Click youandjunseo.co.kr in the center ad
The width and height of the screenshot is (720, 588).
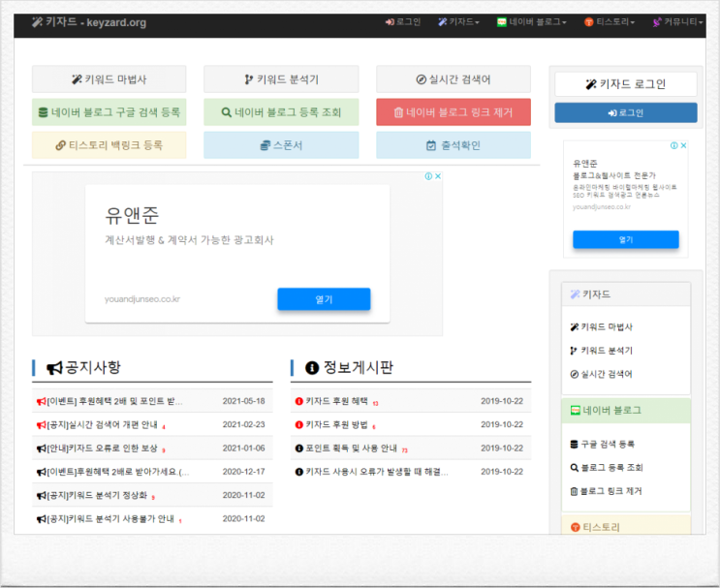142,299
